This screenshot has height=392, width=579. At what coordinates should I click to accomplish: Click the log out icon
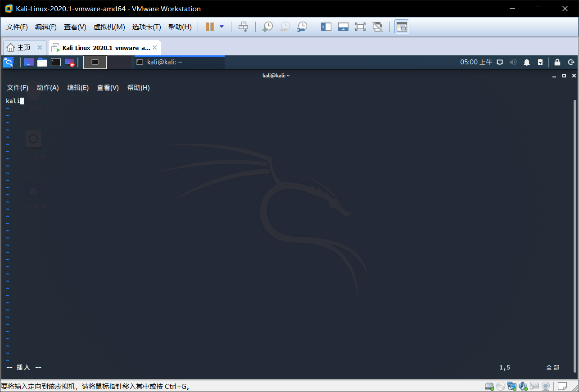pyautogui.click(x=571, y=62)
